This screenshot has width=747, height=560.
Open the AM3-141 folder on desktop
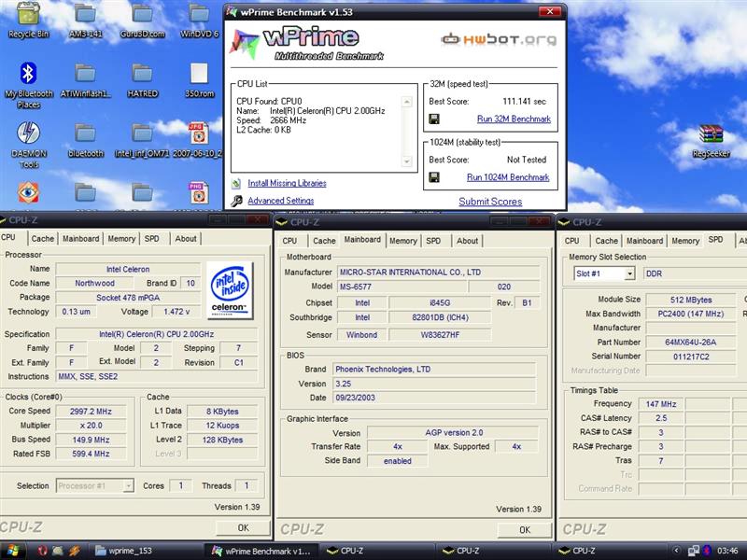click(x=85, y=19)
